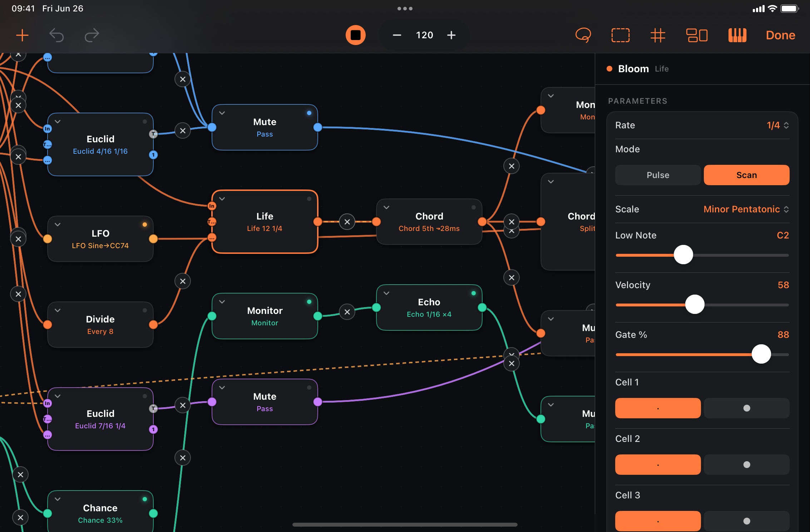This screenshot has height=532, width=810.
Task: Delete cable from Divide to Life
Action: [x=183, y=281]
